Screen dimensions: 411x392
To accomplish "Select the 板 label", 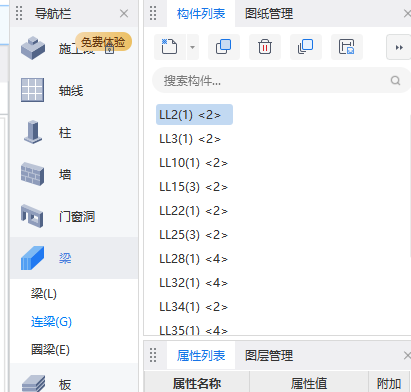I will 65,384.
